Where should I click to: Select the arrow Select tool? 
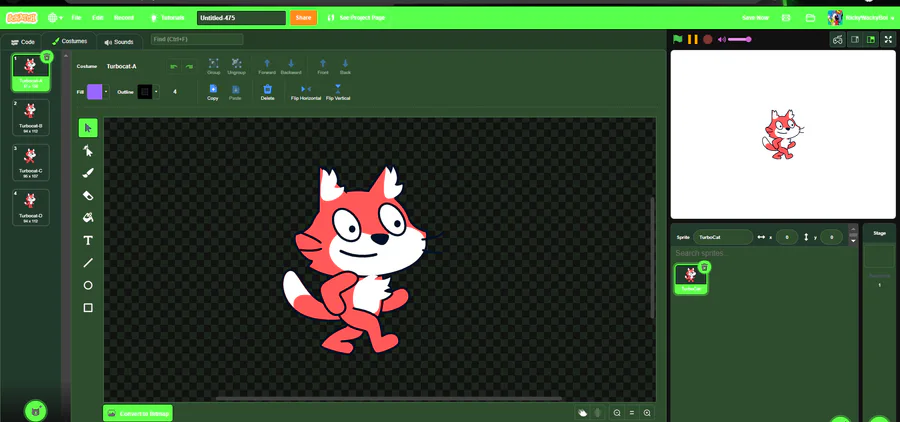click(x=88, y=127)
